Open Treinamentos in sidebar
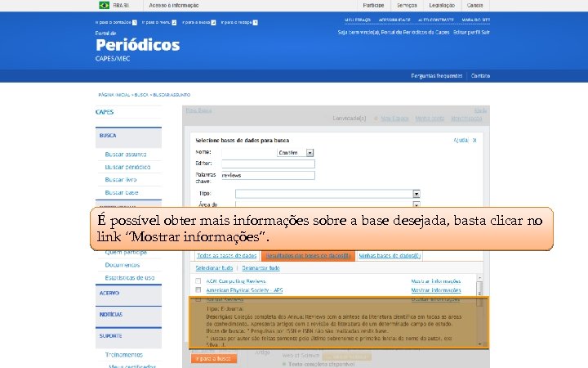588x368 pixels. 124,355
